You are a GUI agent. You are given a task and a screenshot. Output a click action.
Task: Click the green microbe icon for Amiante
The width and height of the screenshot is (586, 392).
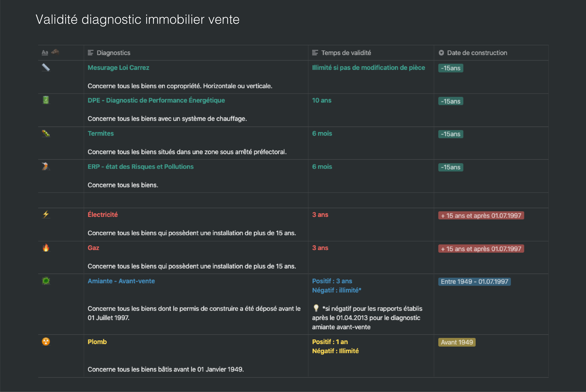(46, 281)
